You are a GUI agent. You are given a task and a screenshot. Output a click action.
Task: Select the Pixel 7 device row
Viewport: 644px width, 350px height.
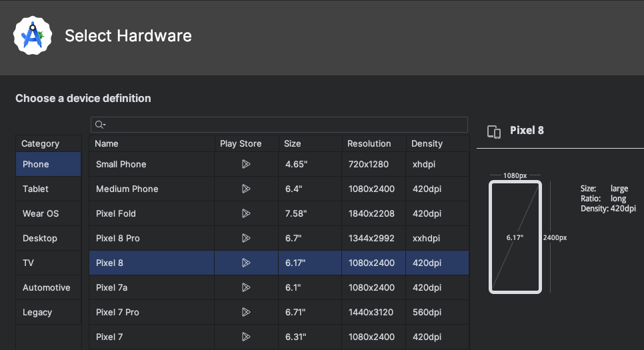point(151,337)
